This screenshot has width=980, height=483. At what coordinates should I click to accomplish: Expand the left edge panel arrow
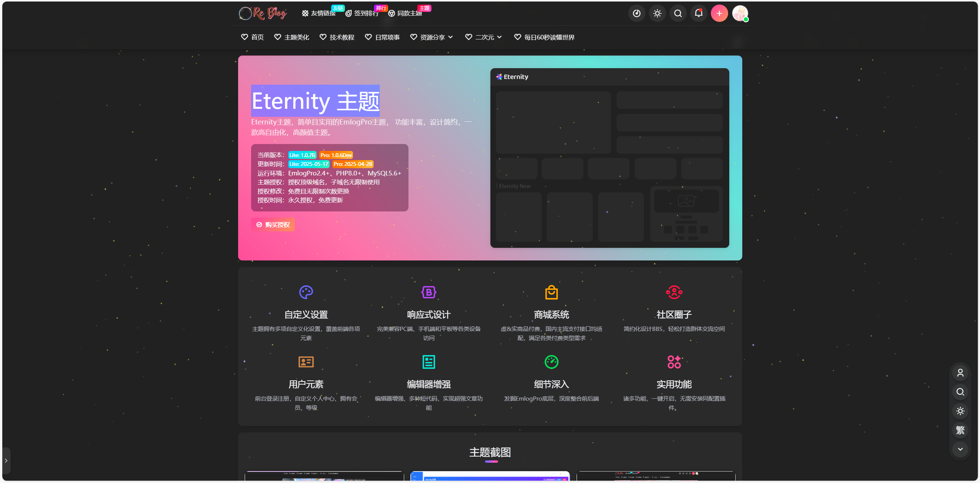[6, 461]
